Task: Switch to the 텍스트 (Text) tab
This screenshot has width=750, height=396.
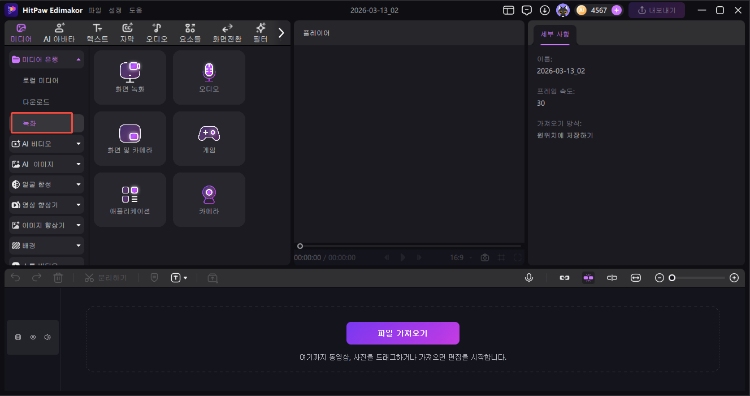Action: (97, 33)
